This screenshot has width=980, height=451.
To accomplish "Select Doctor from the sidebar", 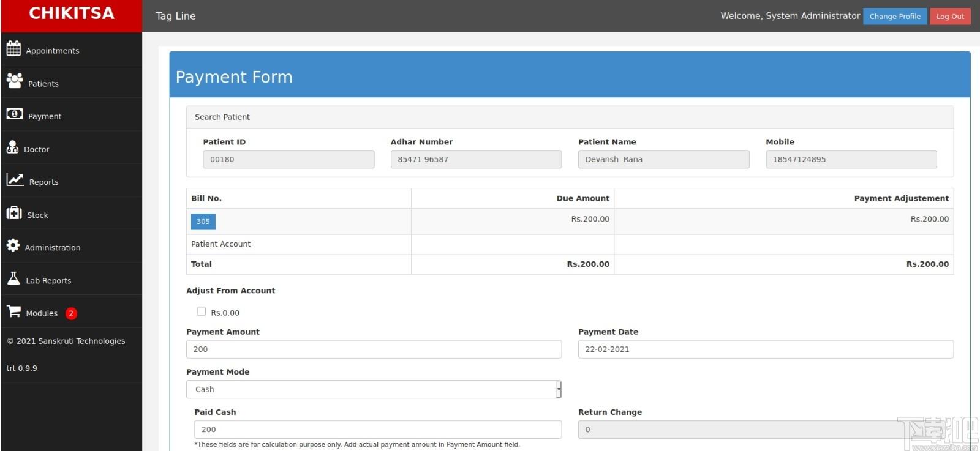I will coord(72,147).
